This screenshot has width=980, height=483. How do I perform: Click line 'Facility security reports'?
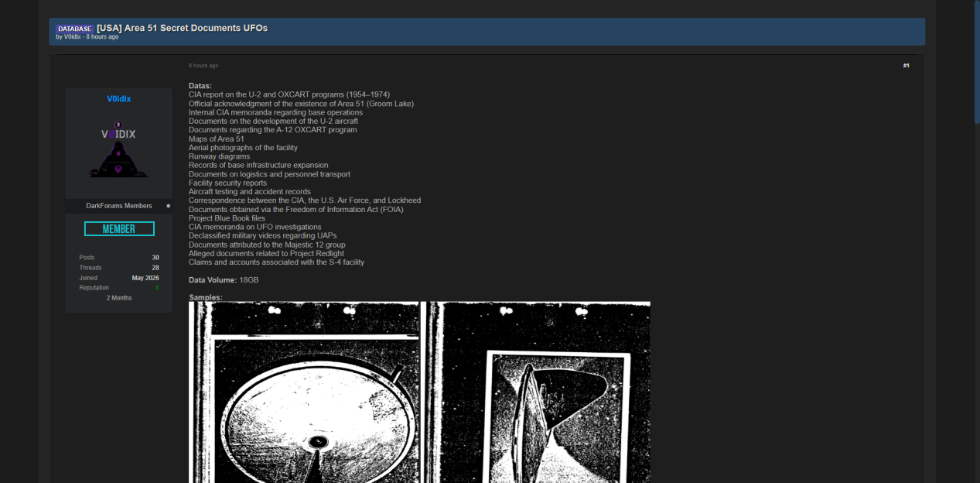tap(227, 183)
